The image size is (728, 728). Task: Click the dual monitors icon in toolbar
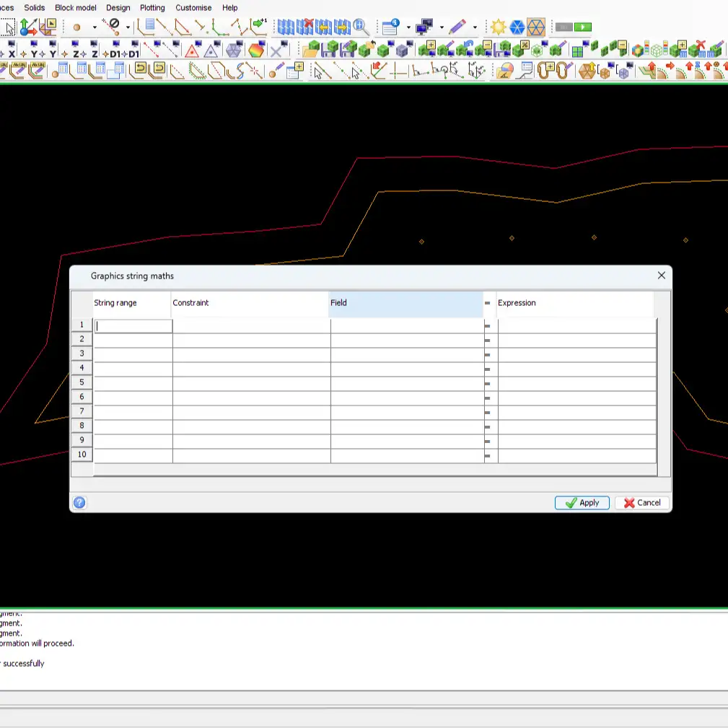424,27
